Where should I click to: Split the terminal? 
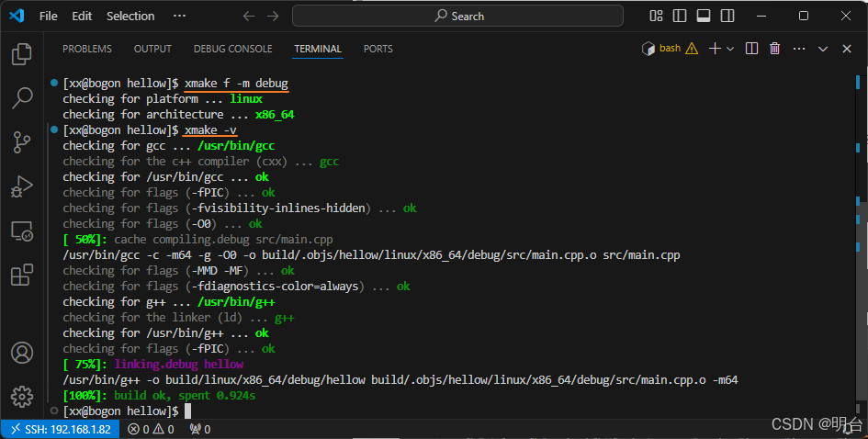tap(751, 49)
